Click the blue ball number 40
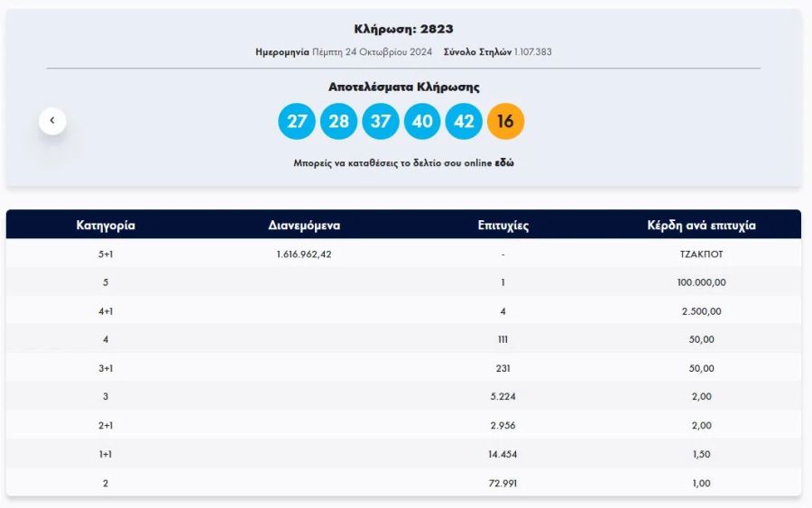Image resolution: width=812 pixels, height=508 pixels. [x=422, y=122]
